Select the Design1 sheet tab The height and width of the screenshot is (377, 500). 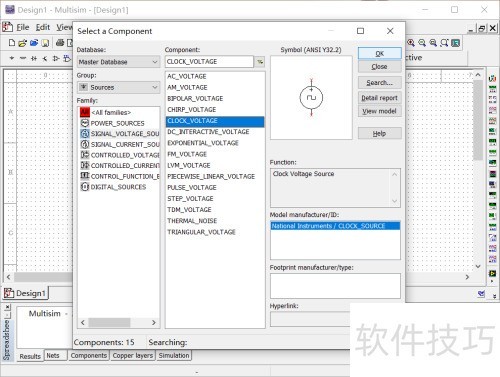point(25,293)
